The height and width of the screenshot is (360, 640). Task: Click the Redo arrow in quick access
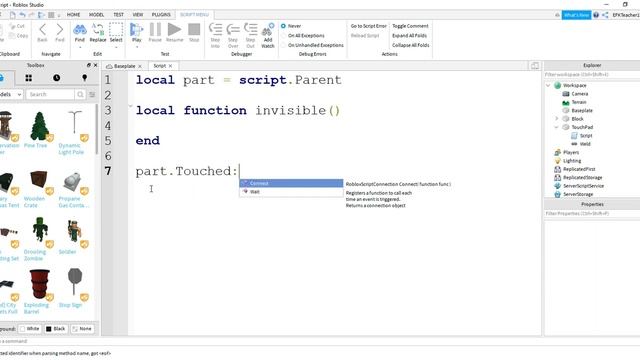coord(31,15)
